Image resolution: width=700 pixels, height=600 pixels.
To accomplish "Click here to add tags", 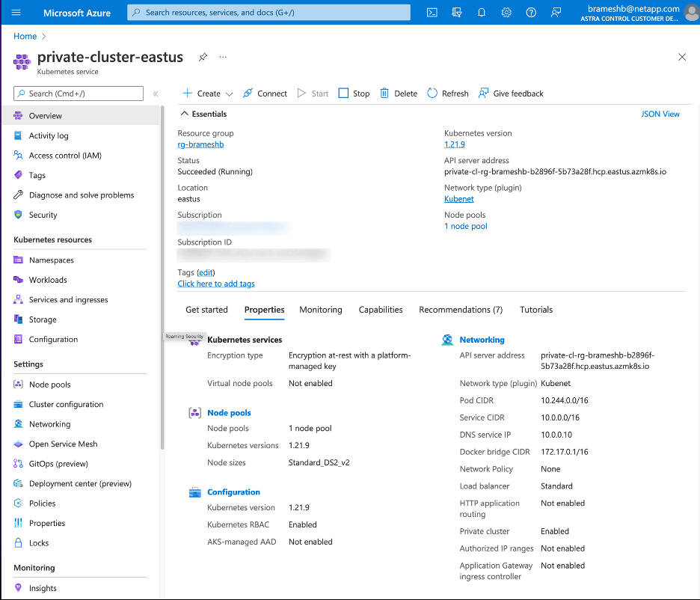I will click(215, 284).
